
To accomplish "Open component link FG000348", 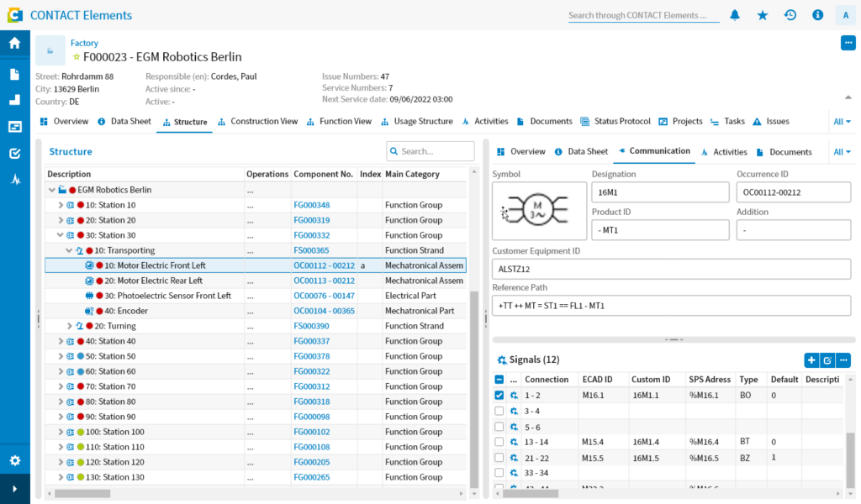I will point(311,205).
